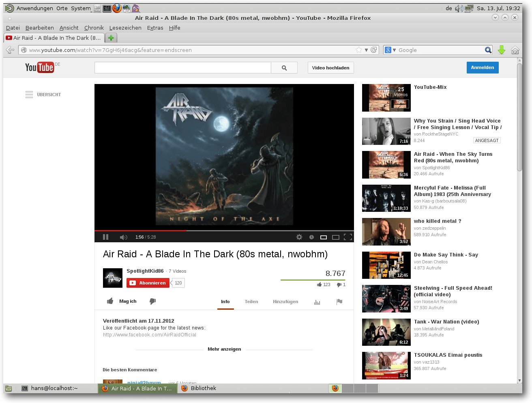This screenshot has width=532, height=403.
Task: Expand description with Mehr anzeigen
Action: tap(224, 349)
